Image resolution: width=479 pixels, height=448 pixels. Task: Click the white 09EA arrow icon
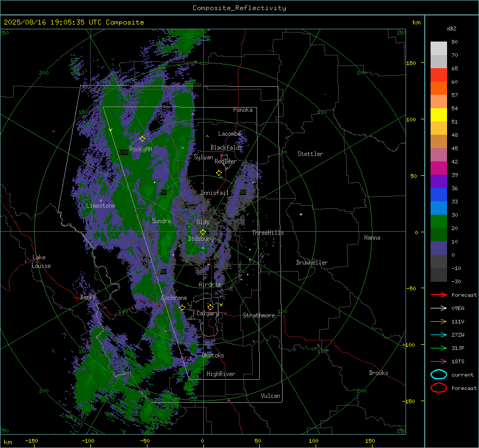pos(439,308)
